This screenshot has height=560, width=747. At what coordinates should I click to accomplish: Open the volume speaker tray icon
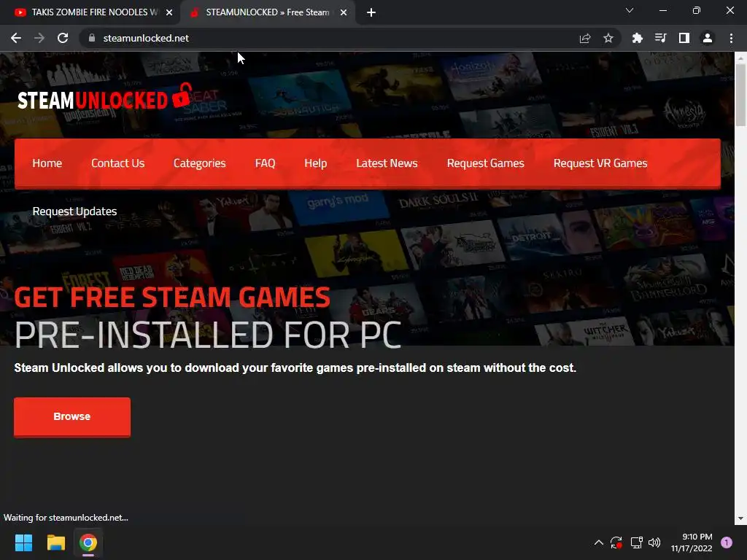(654, 542)
